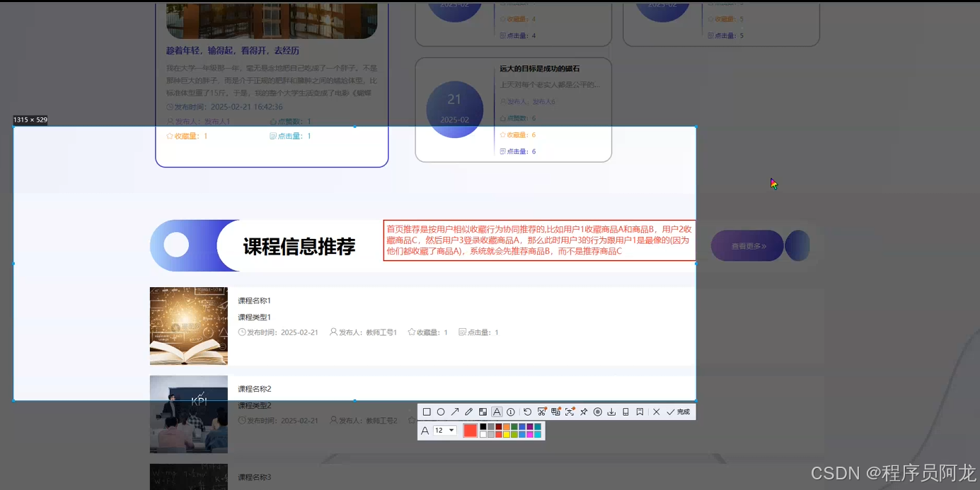Click the text recognition icon beside pin
The width and height of the screenshot is (980, 490).
coord(570,412)
